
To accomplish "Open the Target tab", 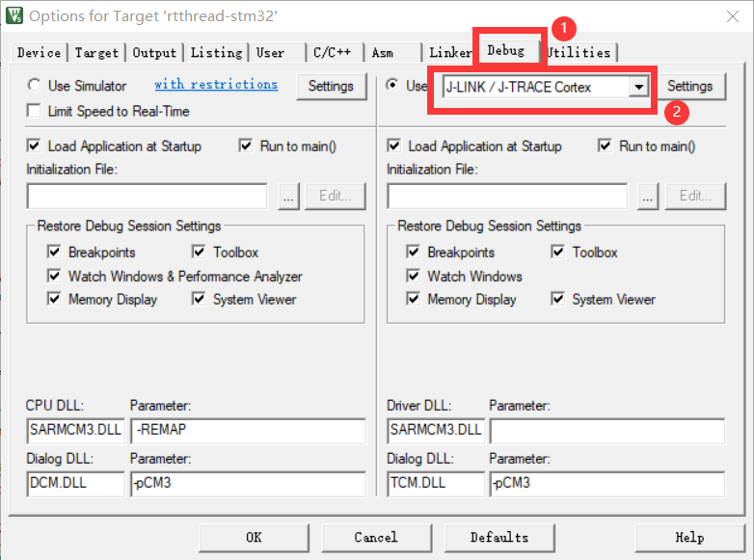I will click(x=96, y=52).
